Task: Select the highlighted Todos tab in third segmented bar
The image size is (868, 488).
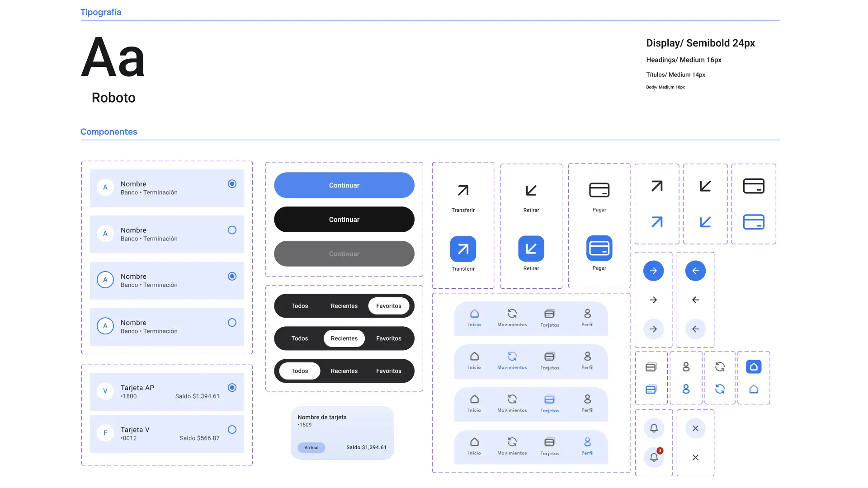Action: tap(300, 371)
